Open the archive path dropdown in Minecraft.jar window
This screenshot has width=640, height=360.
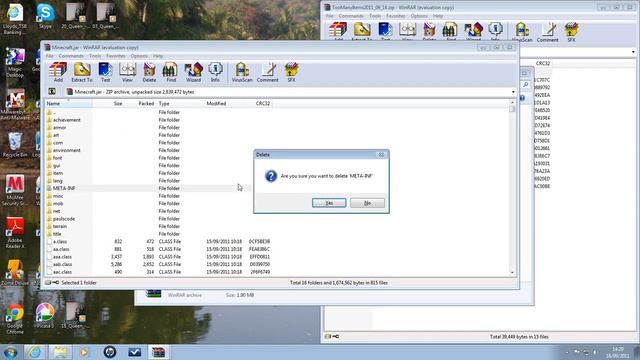pyautogui.click(x=513, y=92)
